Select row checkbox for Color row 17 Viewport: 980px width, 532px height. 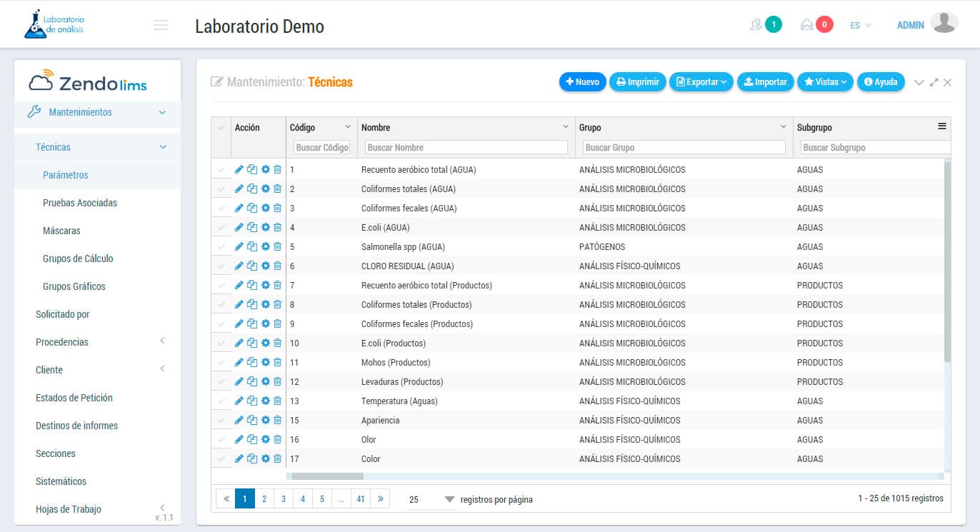pyautogui.click(x=221, y=459)
